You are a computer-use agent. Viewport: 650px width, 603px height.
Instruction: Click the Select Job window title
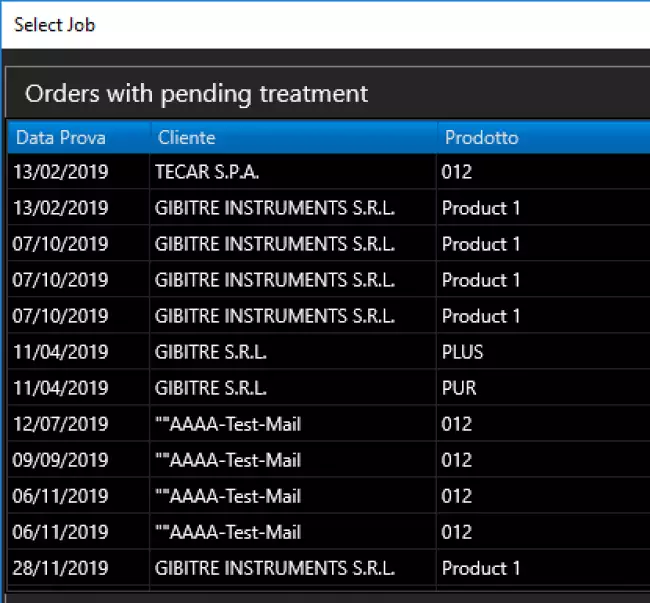coord(55,24)
